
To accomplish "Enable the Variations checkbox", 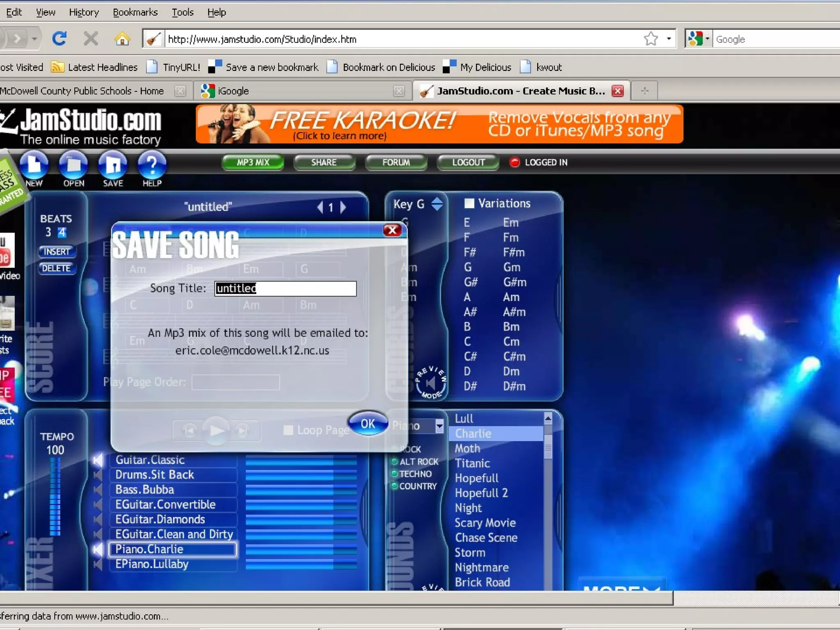I will pyautogui.click(x=469, y=203).
